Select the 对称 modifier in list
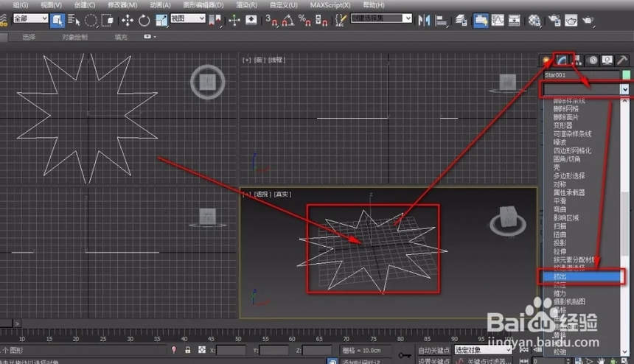634x364 pixels. tap(560, 183)
